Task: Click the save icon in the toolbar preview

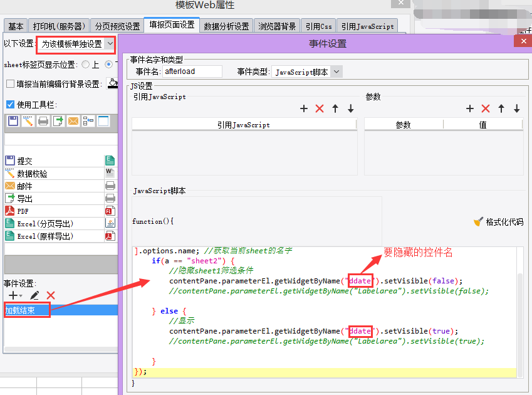Action: click(x=13, y=121)
